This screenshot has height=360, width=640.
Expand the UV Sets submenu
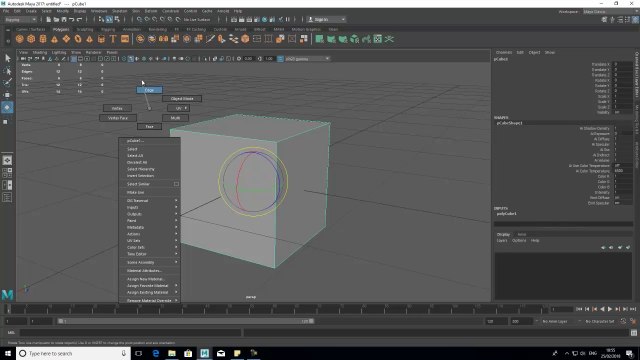[150, 241]
